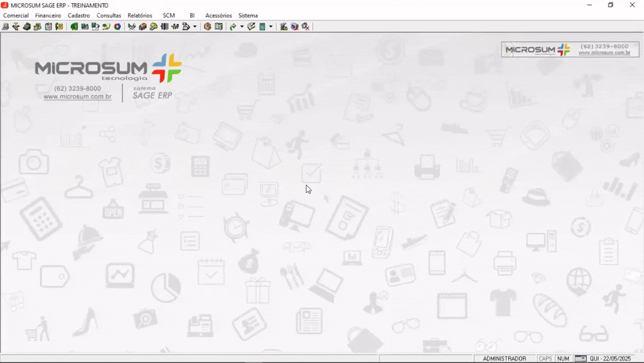Click the computer terminal icon in the toolbar
Screen dimensions: 644x363
pyautogui.click(x=5, y=27)
